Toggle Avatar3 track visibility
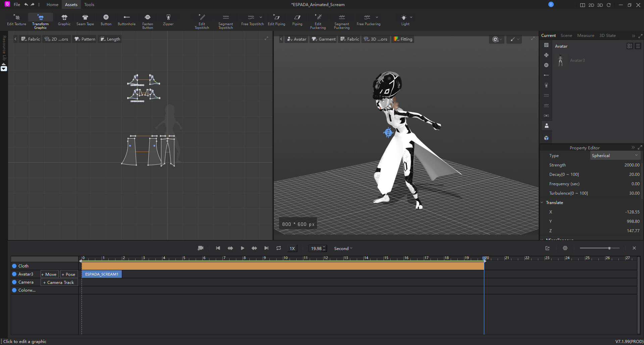 pos(14,274)
